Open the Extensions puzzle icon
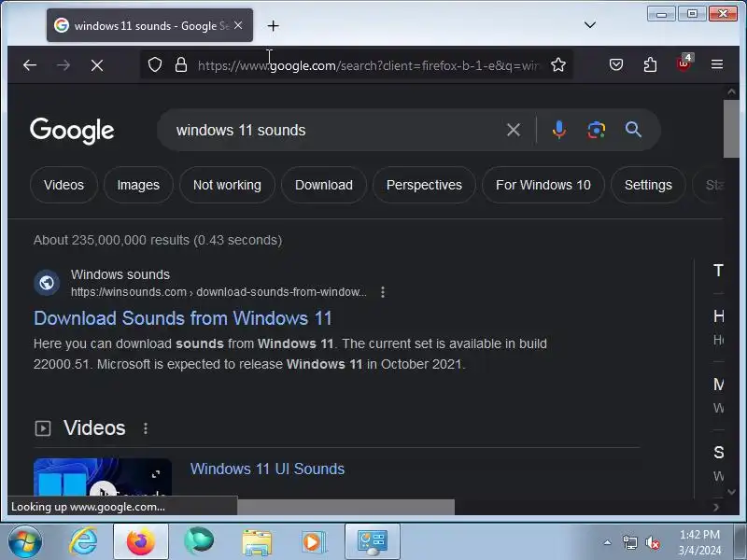The width and height of the screenshot is (747, 560). (x=650, y=64)
